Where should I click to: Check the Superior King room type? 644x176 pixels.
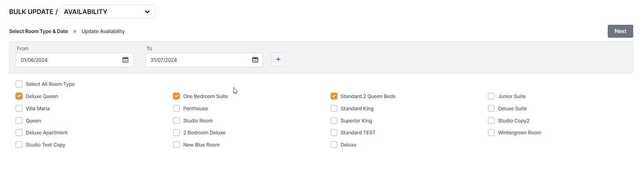(334, 121)
